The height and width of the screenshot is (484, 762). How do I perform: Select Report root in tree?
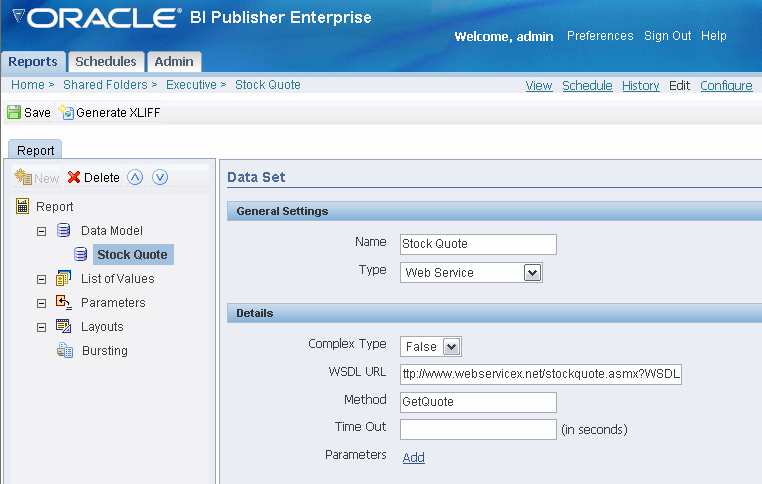tap(54, 207)
